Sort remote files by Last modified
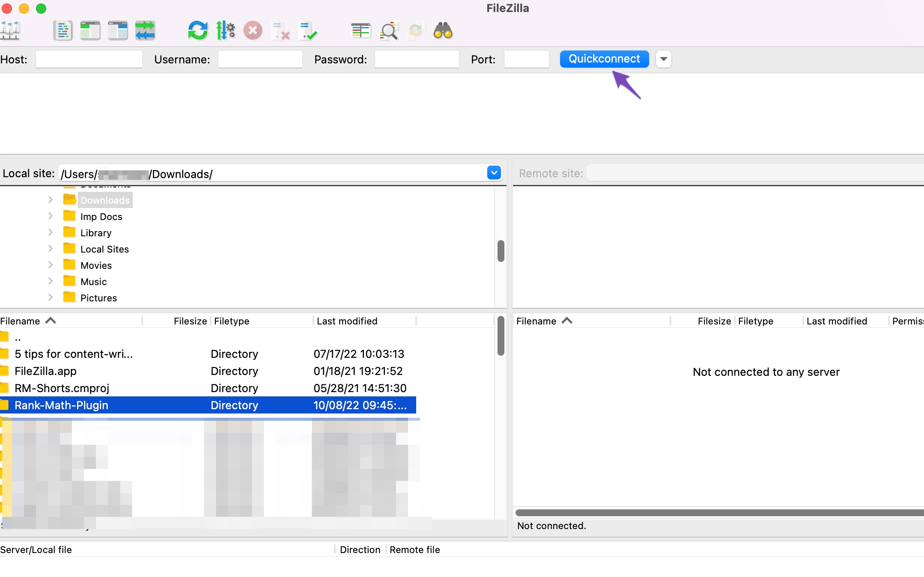Screen dimensions: 924x577 tap(846, 321)
